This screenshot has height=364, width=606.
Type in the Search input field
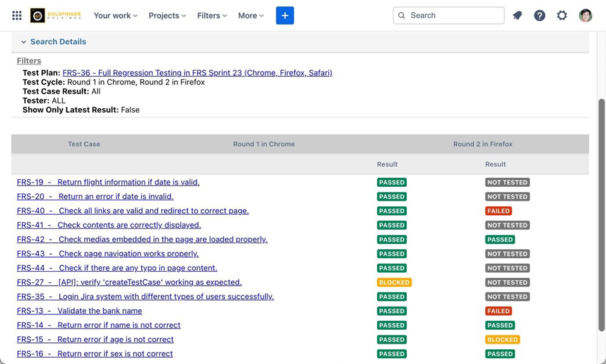454,15
